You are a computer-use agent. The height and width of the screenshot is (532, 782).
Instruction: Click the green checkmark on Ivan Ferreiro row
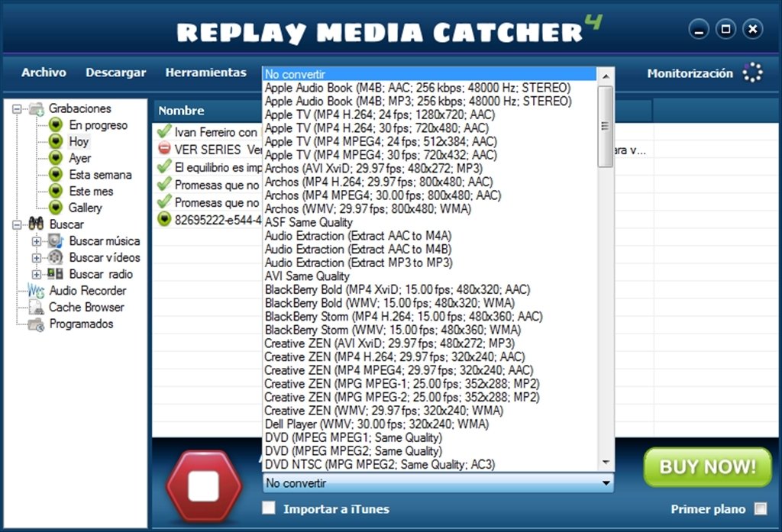coord(164,131)
